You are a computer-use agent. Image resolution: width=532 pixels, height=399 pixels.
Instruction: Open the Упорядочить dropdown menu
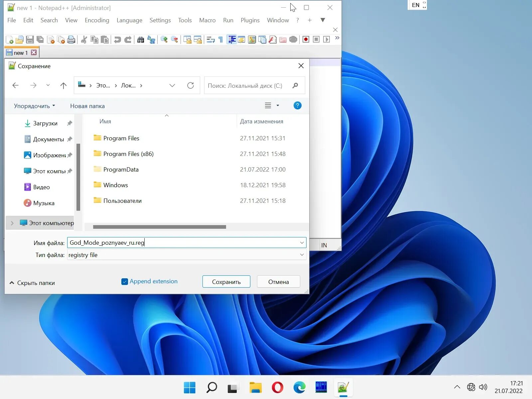point(34,106)
